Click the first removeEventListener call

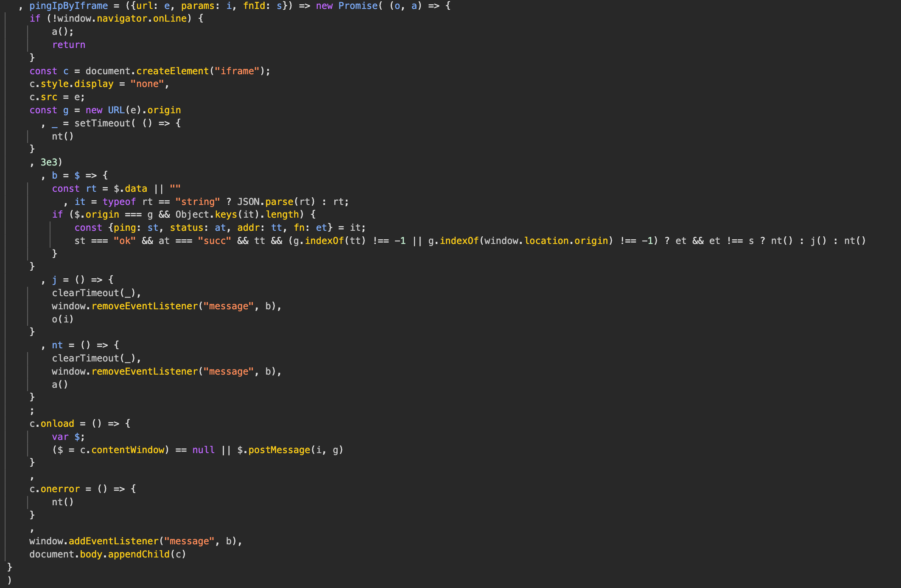point(145,306)
